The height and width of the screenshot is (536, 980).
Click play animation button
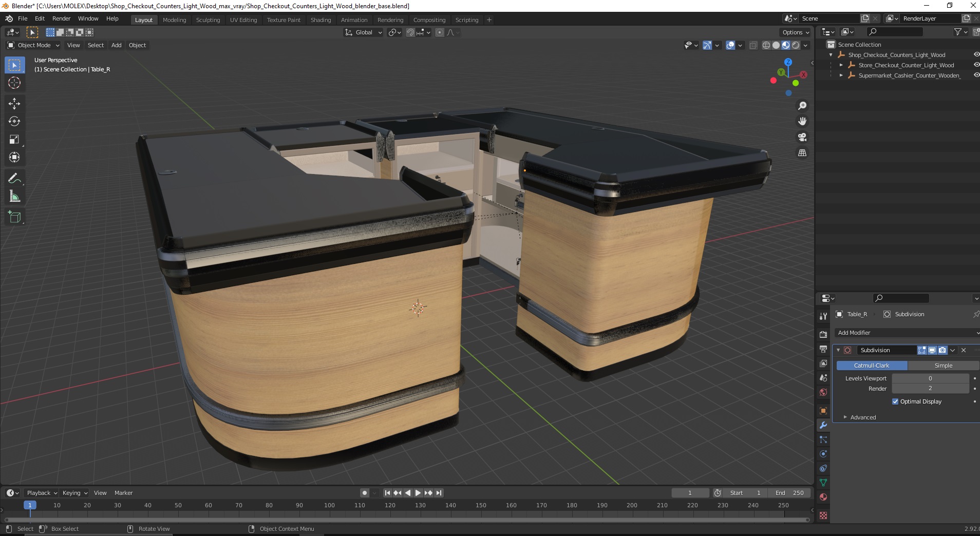point(418,493)
